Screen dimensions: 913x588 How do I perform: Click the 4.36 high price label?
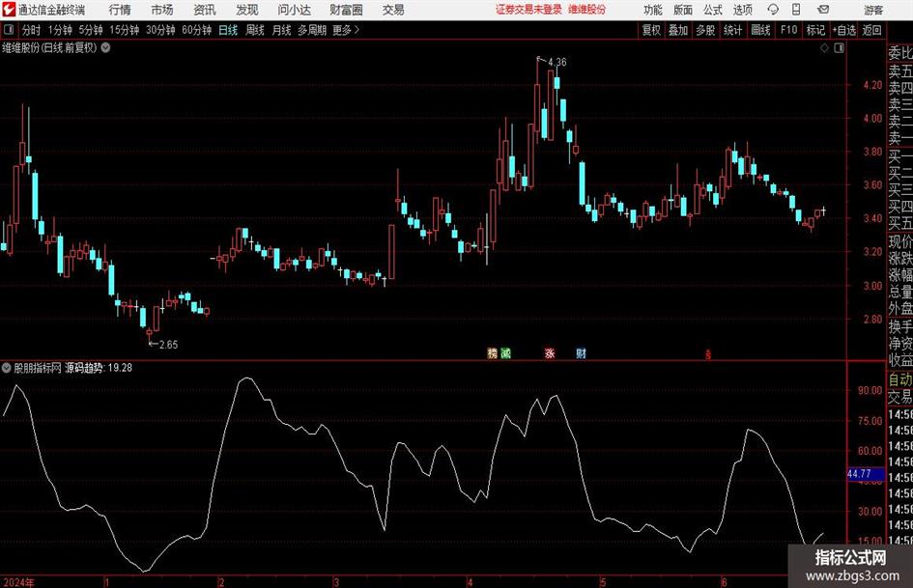556,62
